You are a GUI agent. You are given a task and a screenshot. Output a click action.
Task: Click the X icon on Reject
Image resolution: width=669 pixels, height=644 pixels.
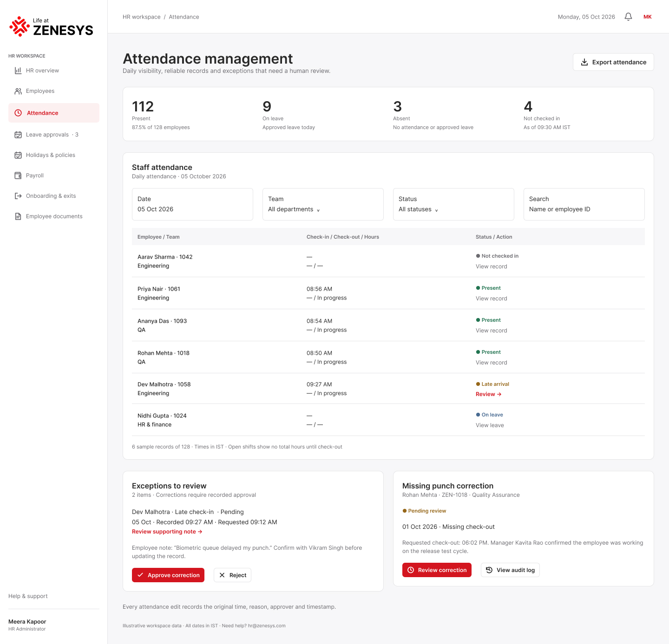coord(222,575)
